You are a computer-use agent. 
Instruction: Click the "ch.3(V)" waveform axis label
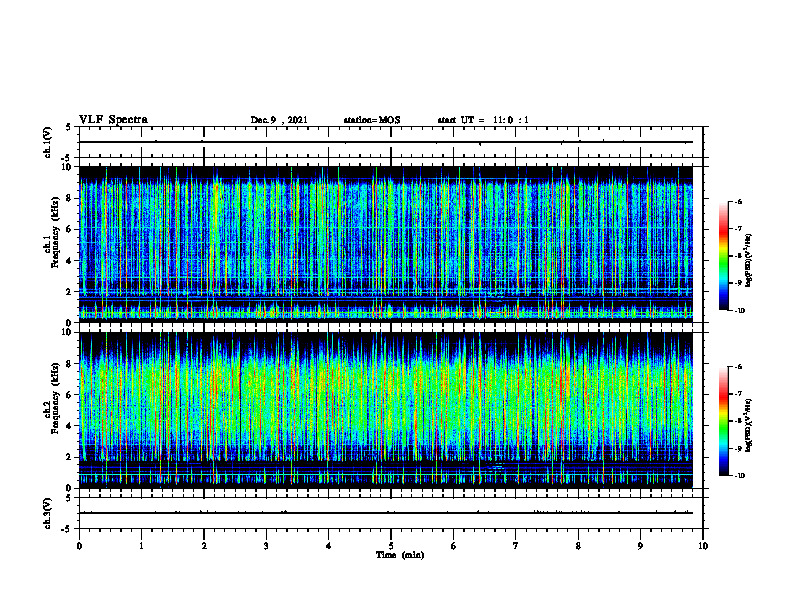[48, 513]
